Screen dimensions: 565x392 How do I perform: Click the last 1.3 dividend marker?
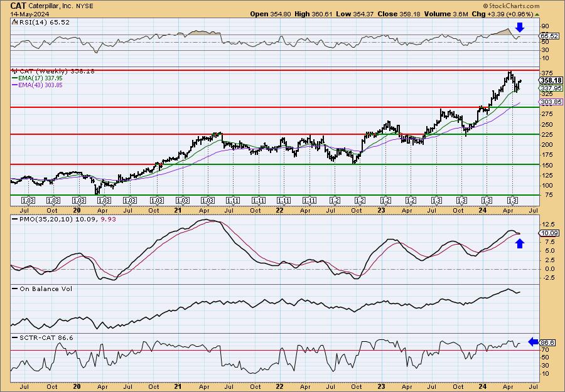tap(512, 201)
